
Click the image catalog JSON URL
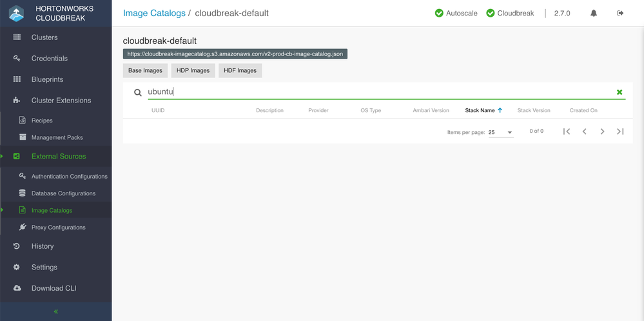click(x=235, y=54)
